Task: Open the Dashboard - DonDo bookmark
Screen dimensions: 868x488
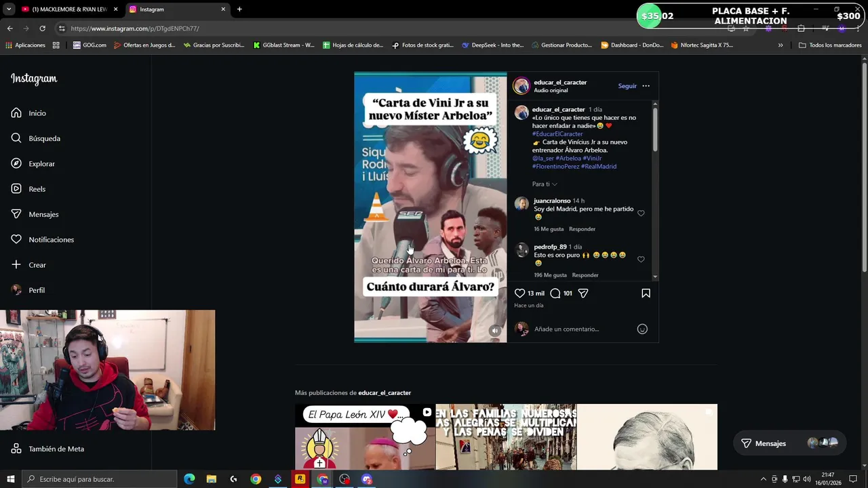Action: tap(632, 45)
